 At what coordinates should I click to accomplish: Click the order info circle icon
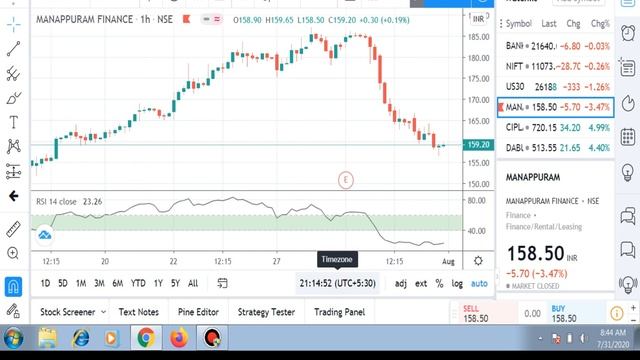(x=617, y=313)
